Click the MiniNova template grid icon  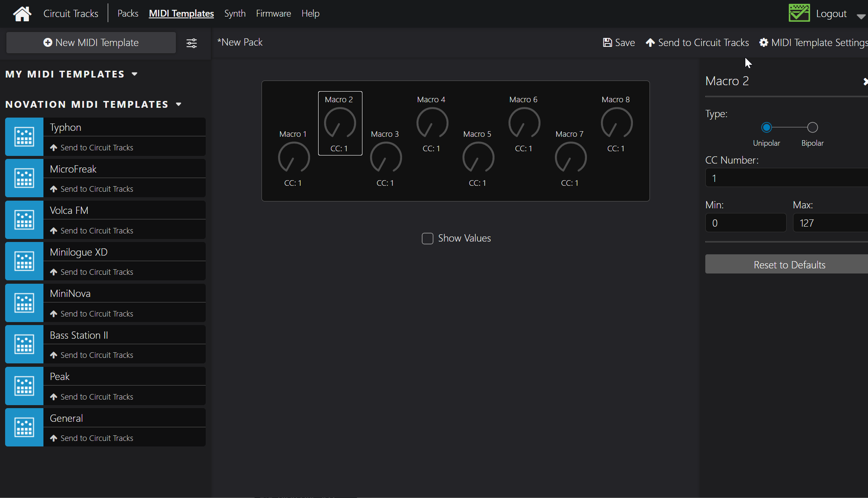pos(24,303)
